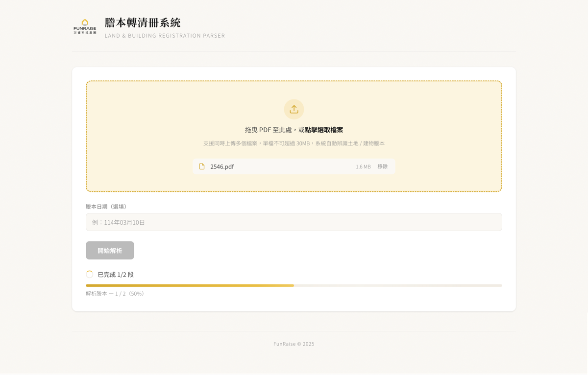Click the loading spinner next to 已完成 1/2 段
The image size is (588, 375).
[x=90, y=275]
